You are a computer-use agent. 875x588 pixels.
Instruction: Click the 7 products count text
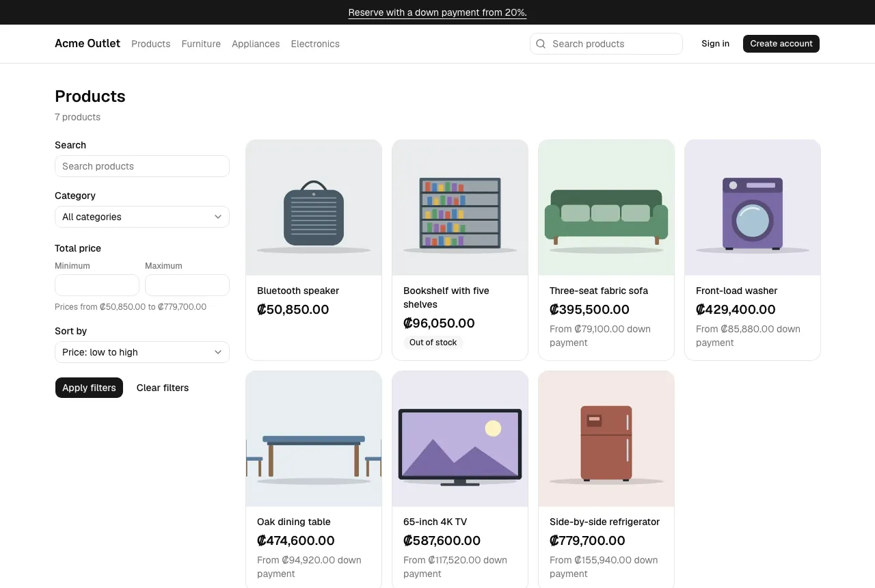(x=78, y=117)
